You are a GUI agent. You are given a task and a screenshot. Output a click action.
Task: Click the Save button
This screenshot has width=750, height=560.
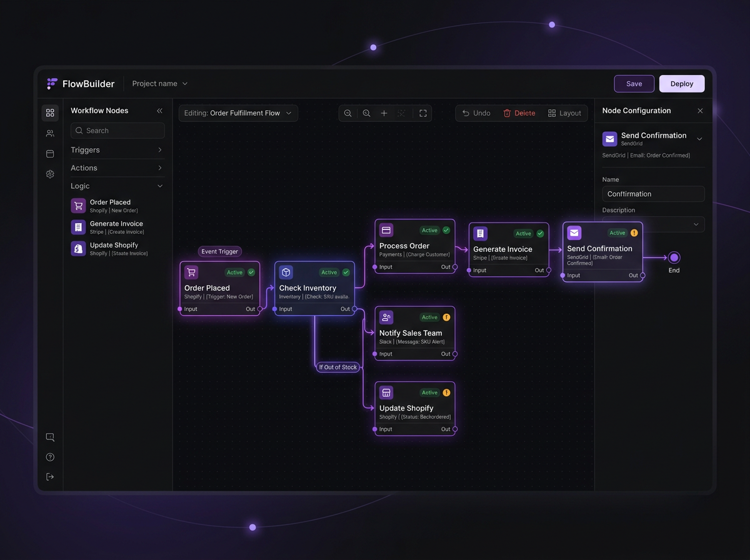pyautogui.click(x=634, y=84)
